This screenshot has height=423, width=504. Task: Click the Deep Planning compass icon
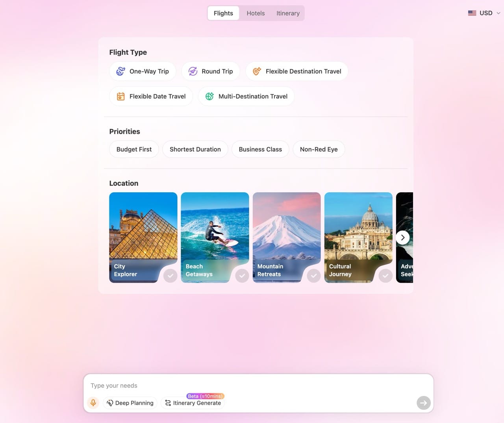(x=110, y=403)
